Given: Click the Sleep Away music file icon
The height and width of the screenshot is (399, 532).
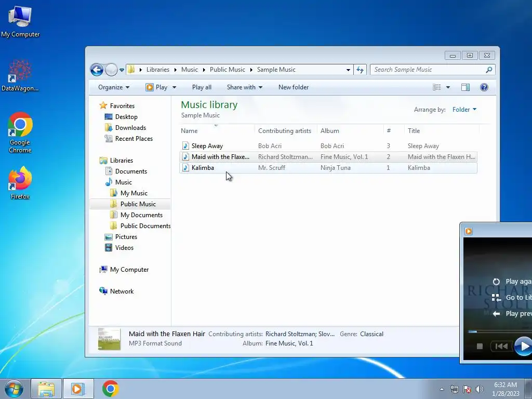Looking at the screenshot, I should 185,146.
